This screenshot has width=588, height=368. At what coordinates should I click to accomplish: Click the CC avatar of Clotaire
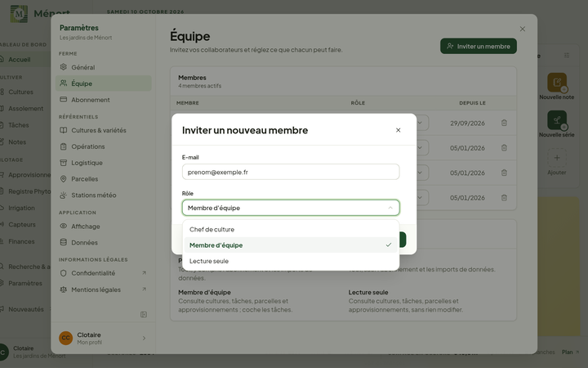(65, 338)
